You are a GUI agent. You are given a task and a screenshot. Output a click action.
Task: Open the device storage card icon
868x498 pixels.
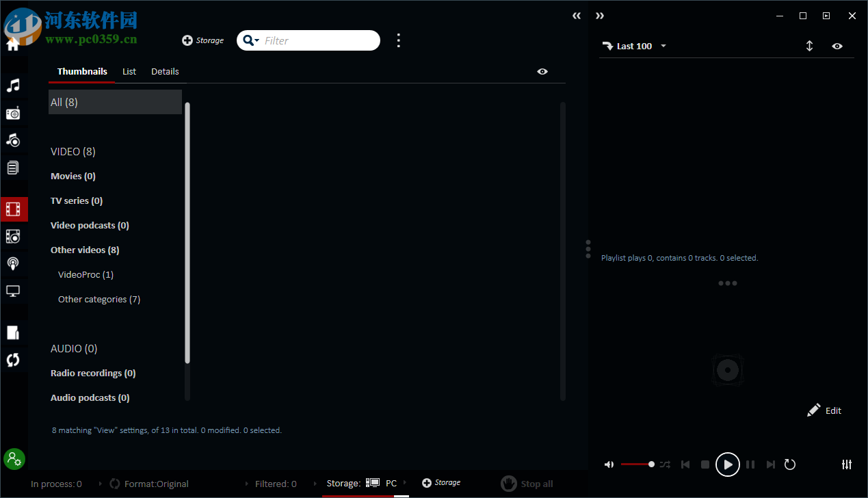(13, 332)
